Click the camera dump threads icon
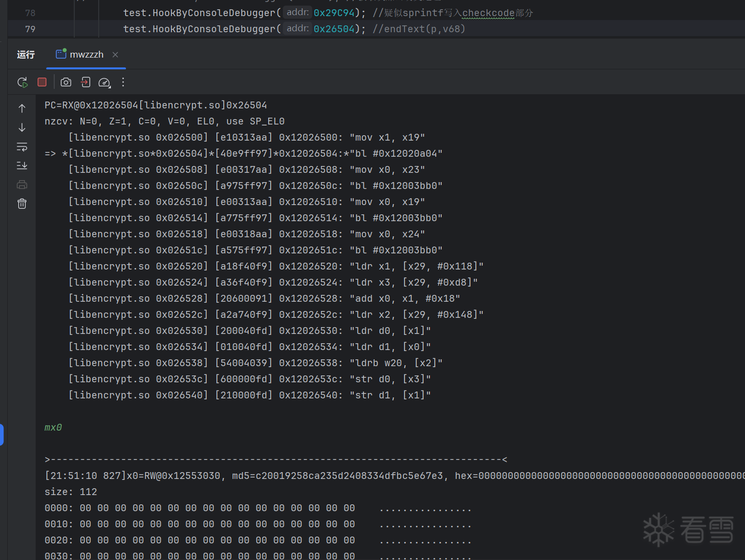The height and width of the screenshot is (560, 745). point(66,83)
